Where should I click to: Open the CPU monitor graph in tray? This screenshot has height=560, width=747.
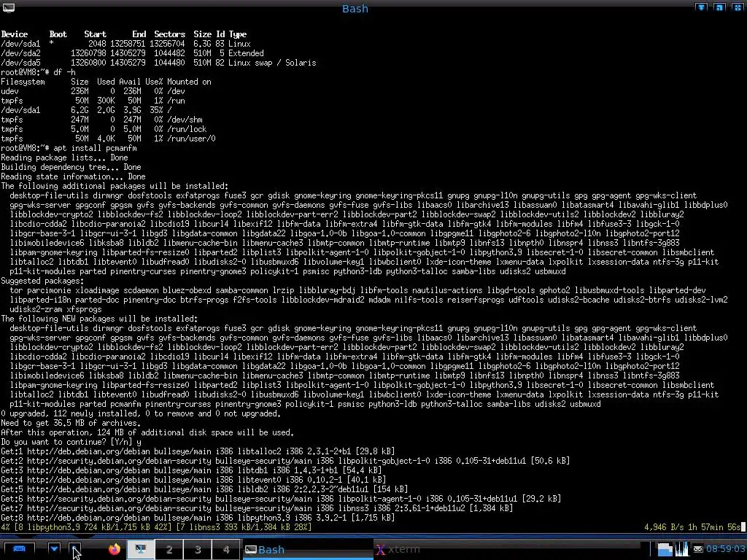click(x=682, y=549)
